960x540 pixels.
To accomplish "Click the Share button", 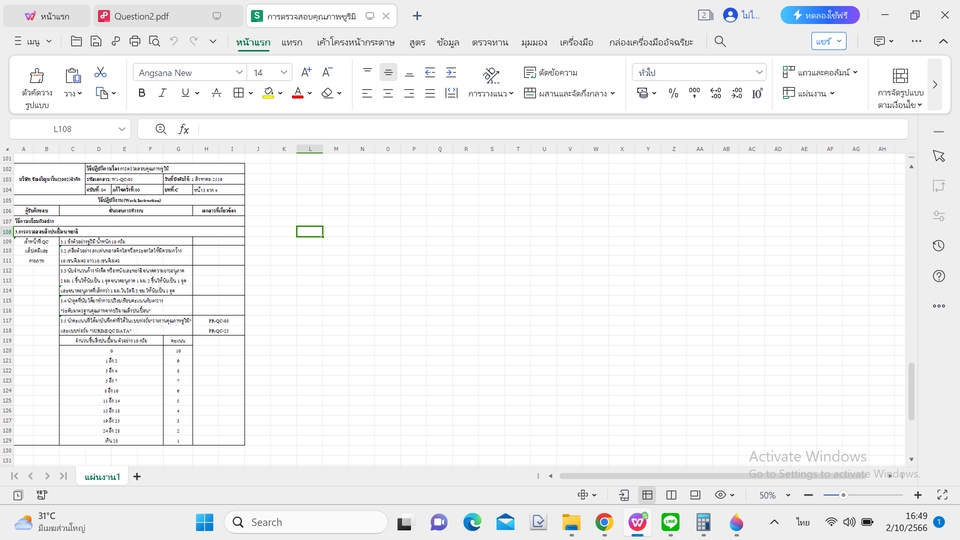I will click(x=829, y=41).
